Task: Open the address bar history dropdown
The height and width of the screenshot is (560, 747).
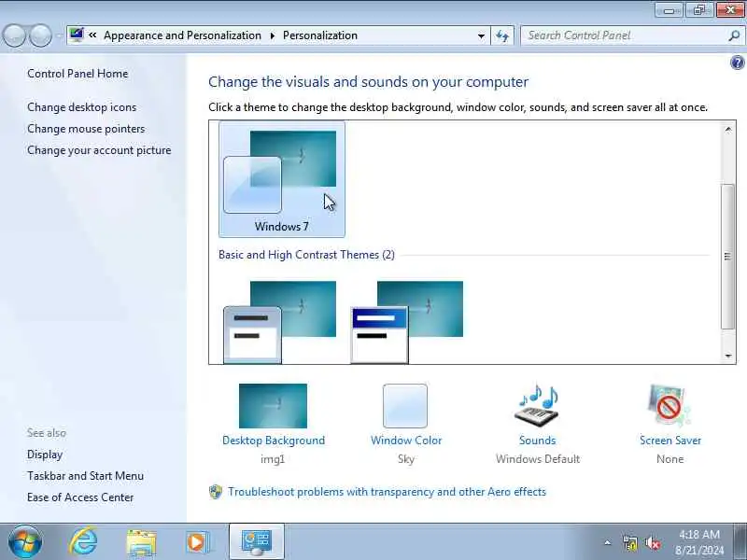Action: pyautogui.click(x=481, y=35)
